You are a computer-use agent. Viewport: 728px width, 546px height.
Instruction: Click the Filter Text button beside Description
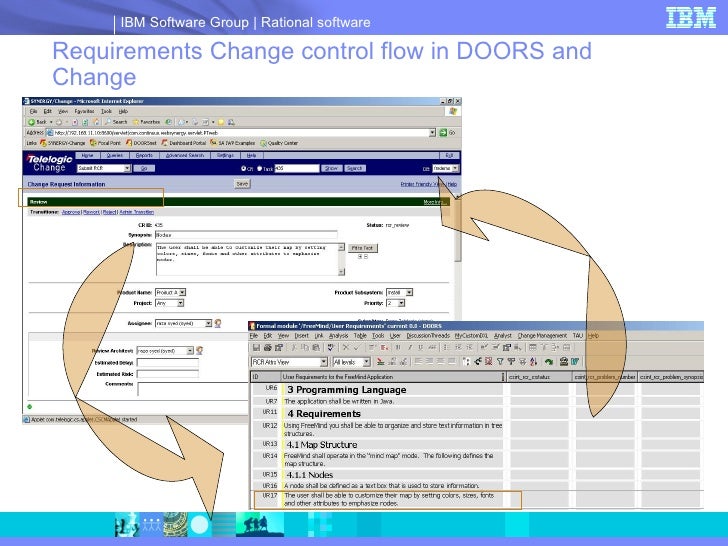coord(362,248)
